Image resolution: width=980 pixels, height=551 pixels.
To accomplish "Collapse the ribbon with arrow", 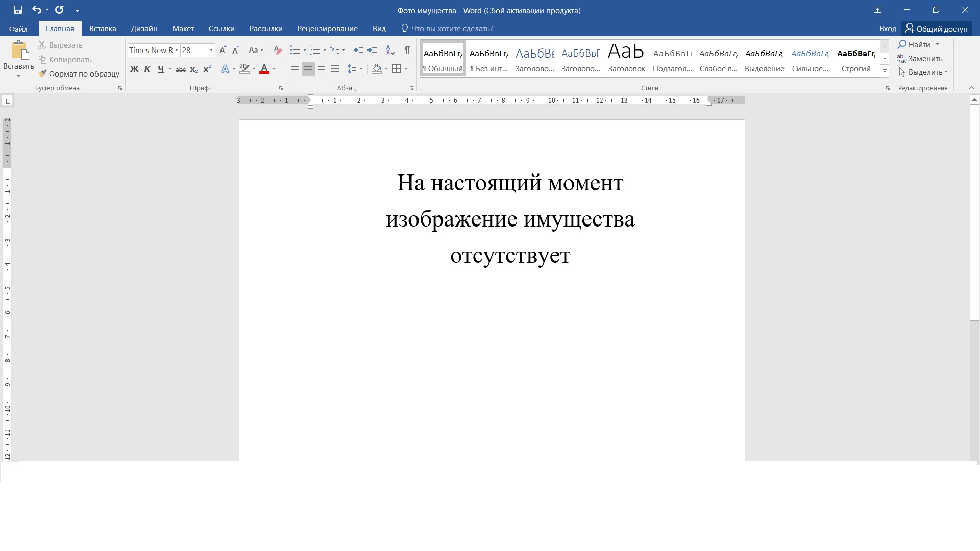I will [972, 88].
